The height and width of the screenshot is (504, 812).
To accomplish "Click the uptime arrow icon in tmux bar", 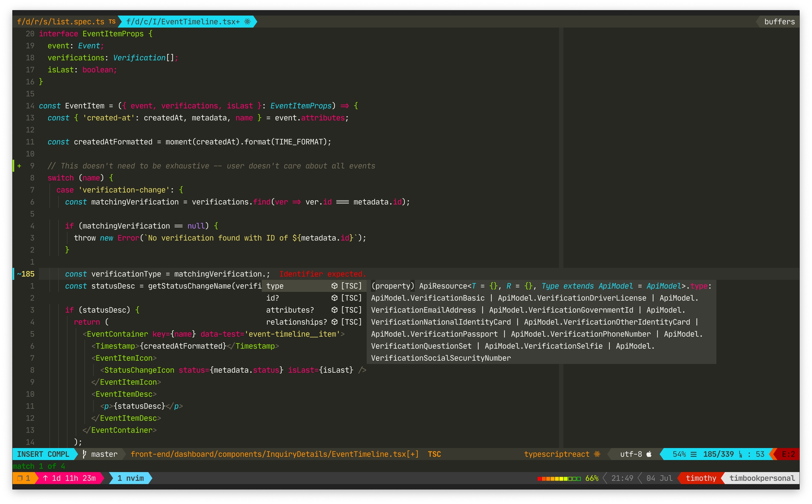I will (x=45, y=478).
